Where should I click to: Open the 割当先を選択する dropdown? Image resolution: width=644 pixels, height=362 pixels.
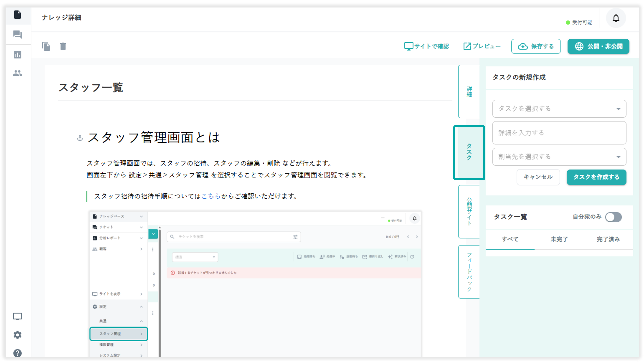559,157
